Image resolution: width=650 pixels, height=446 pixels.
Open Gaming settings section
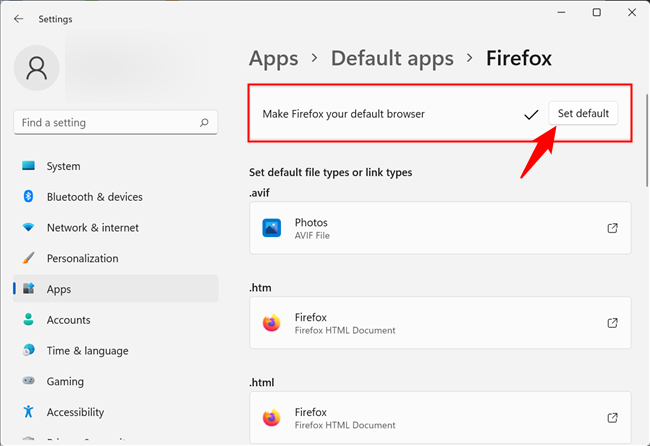[x=66, y=381]
